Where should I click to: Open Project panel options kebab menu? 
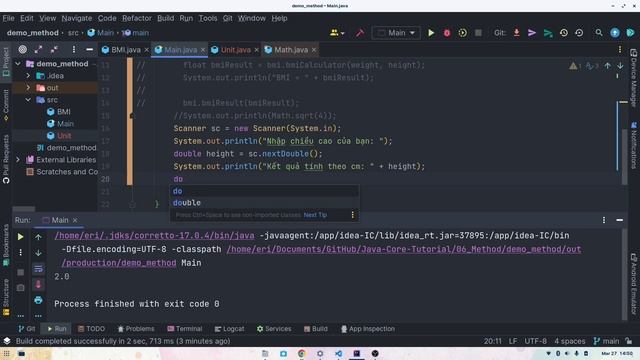[73, 49]
